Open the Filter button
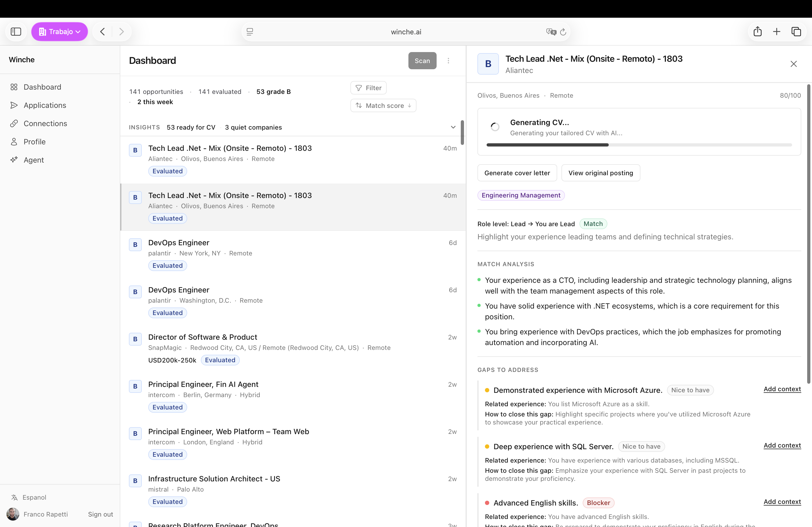Screen dimensions: 812x527 (x=368, y=88)
